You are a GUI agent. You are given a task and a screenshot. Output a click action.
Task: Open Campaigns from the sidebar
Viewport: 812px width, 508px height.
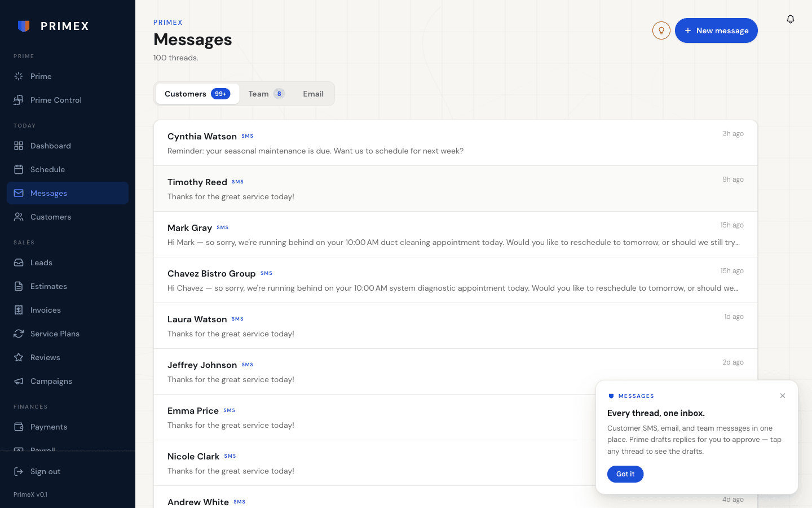[68, 381]
